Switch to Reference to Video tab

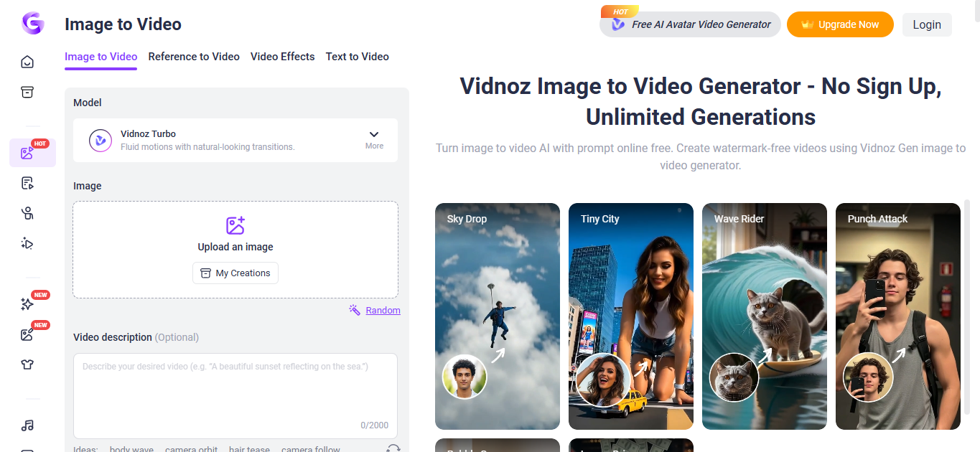[x=194, y=57]
